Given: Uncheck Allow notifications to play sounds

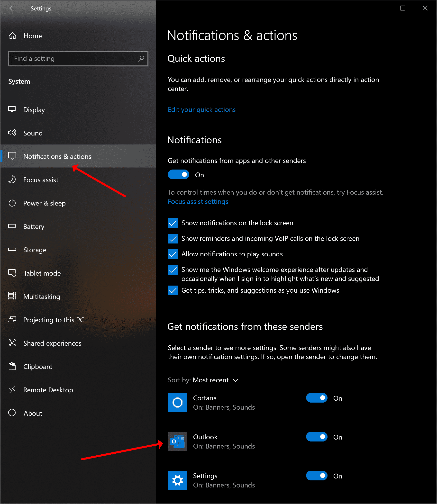Looking at the screenshot, I should pos(173,254).
